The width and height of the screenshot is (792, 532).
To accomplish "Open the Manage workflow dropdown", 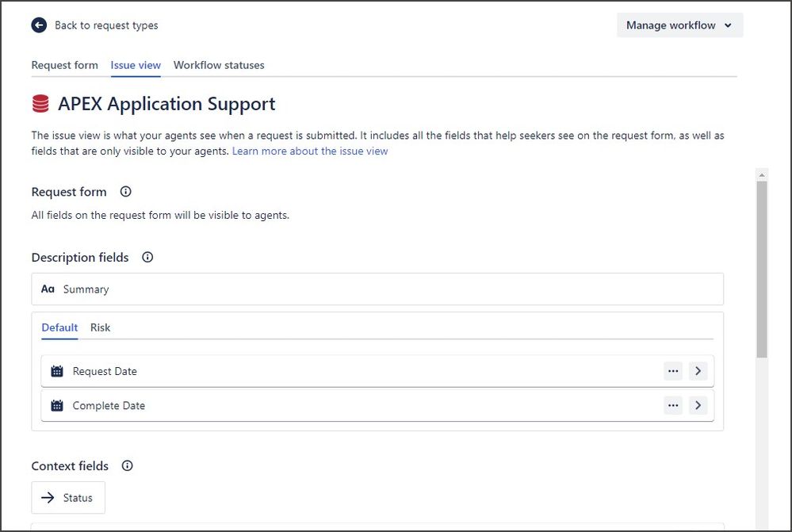I will (x=679, y=25).
